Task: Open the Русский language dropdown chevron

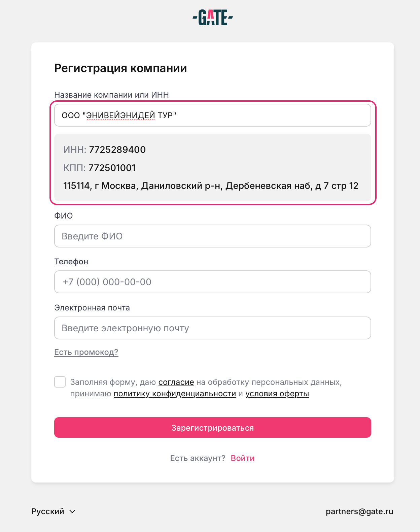Action: (72, 511)
